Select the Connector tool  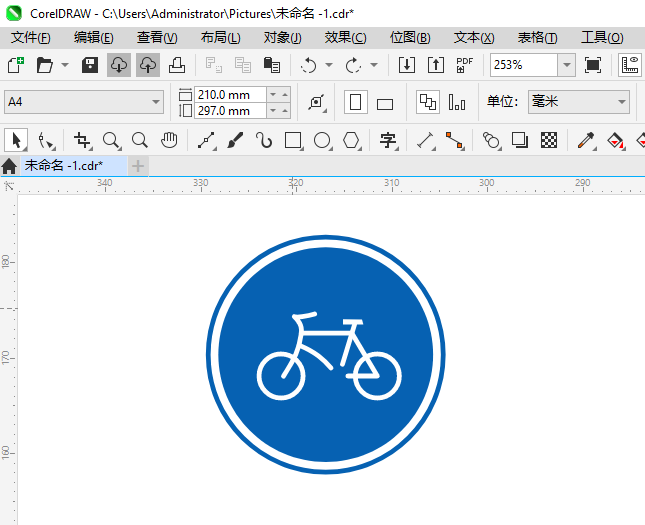click(455, 141)
